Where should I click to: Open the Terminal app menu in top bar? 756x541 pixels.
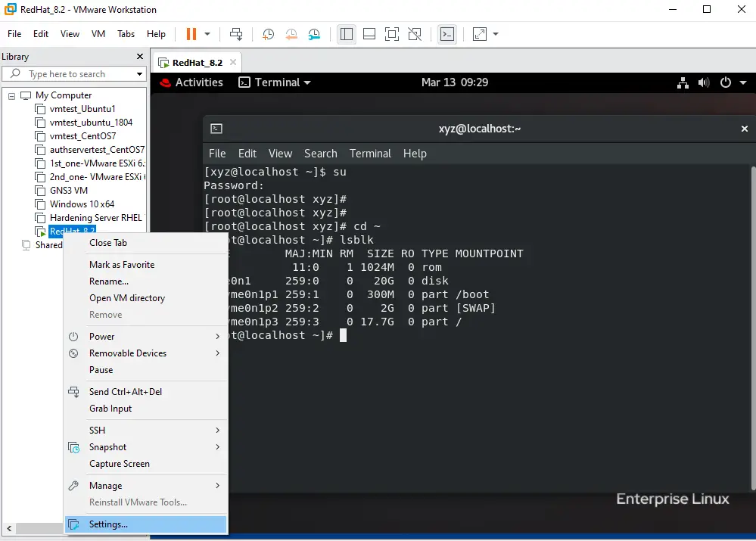(275, 82)
